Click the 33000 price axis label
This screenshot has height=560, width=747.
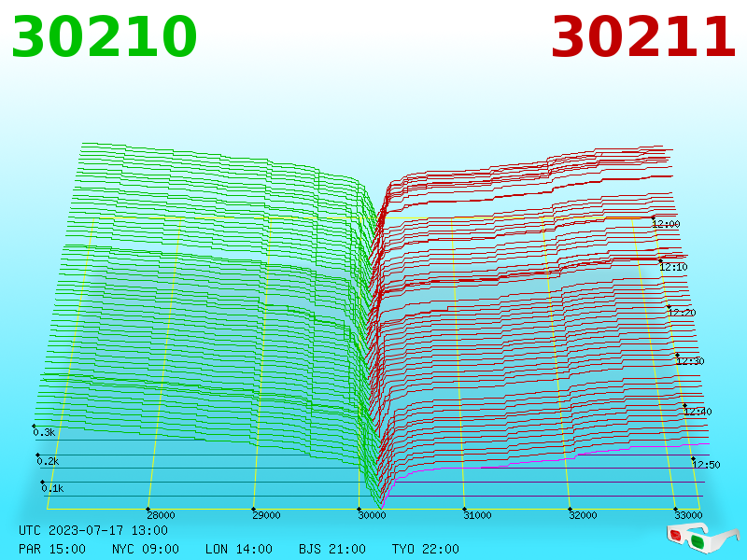(688, 515)
